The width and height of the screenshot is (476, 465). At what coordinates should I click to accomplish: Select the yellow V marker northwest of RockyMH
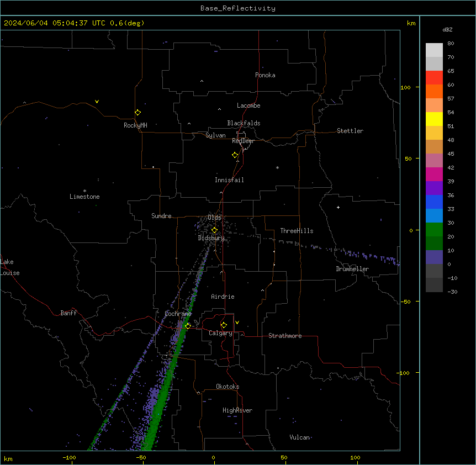[97, 102]
